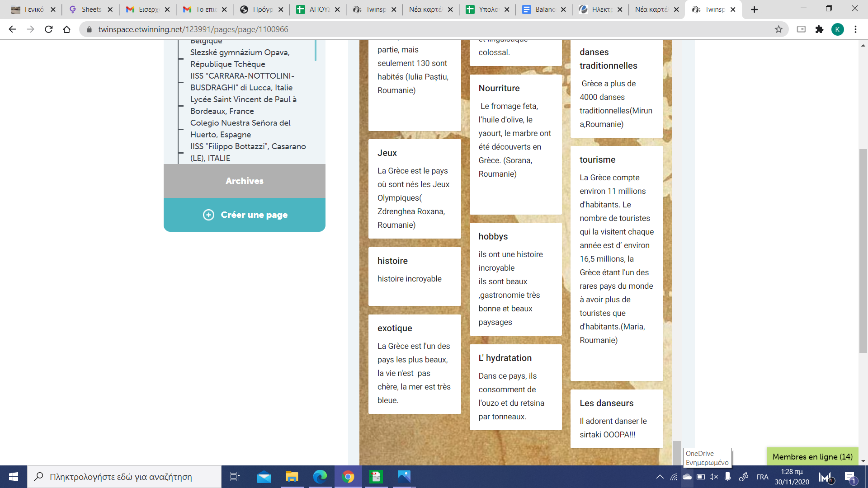This screenshot has height=488, width=868.
Task: Bookmark this page with star icon
Action: [x=778, y=29]
